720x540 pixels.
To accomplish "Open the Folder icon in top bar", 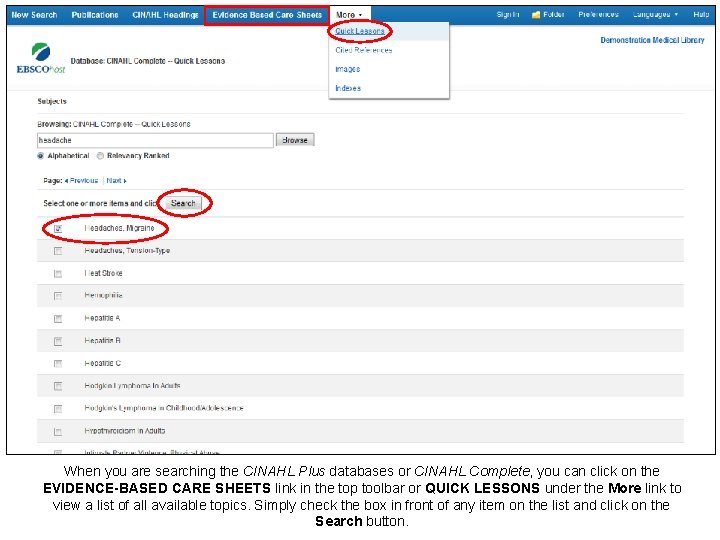I will pyautogui.click(x=535, y=15).
